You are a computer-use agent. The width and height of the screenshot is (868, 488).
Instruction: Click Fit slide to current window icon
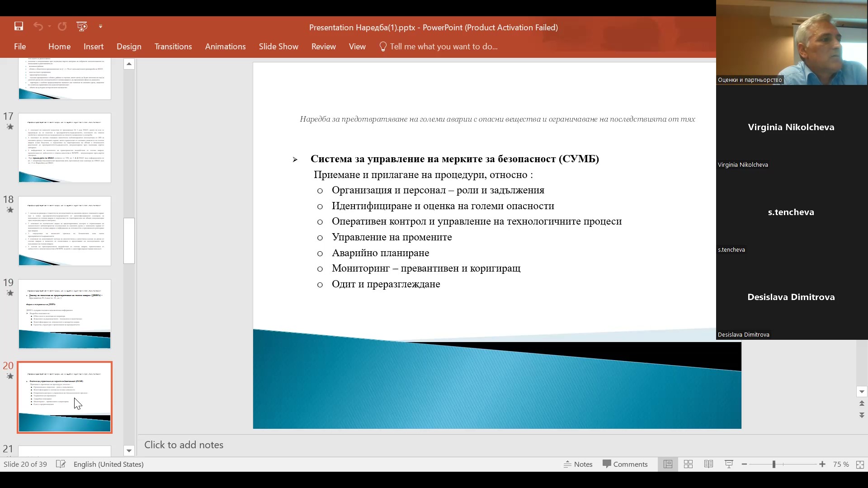pos(860,464)
